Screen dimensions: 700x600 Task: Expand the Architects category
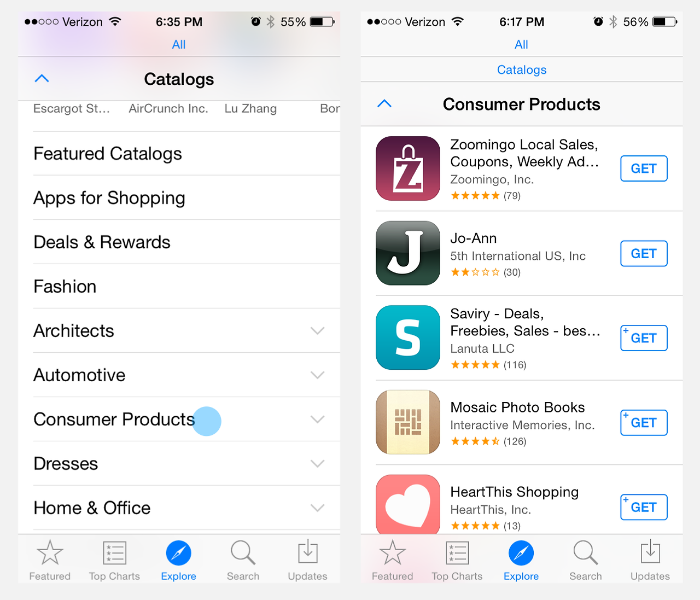point(186,331)
